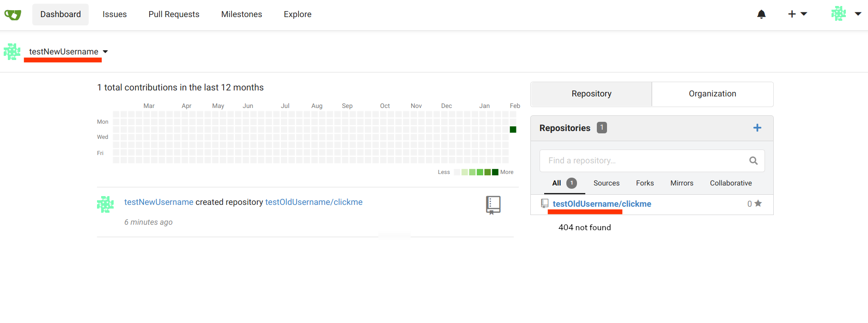Open Pull Requests page
This screenshot has height=323, width=868.
point(174,14)
